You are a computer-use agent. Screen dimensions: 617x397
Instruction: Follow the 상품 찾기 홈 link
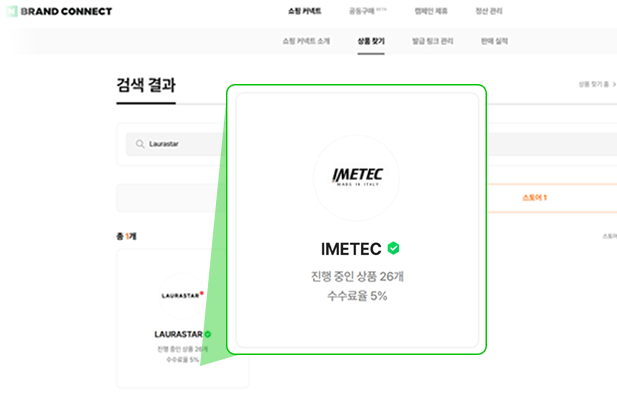597,84
